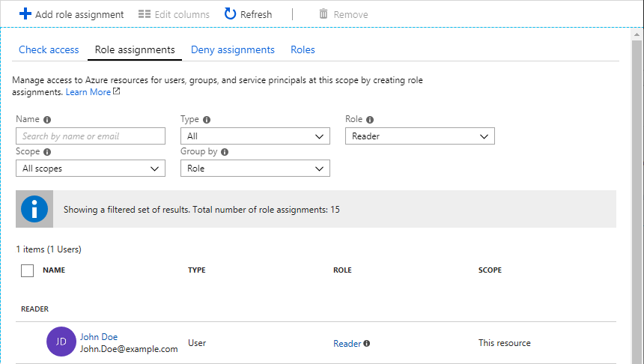The height and width of the screenshot is (364, 644).
Task: Click the Search by name or email field
Action: [x=90, y=136]
